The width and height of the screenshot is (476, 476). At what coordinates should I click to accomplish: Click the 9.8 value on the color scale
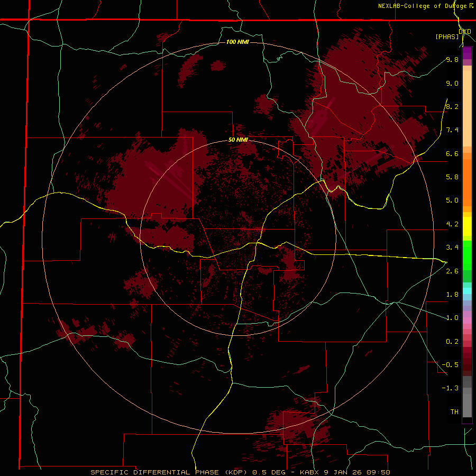click(452, 59)
